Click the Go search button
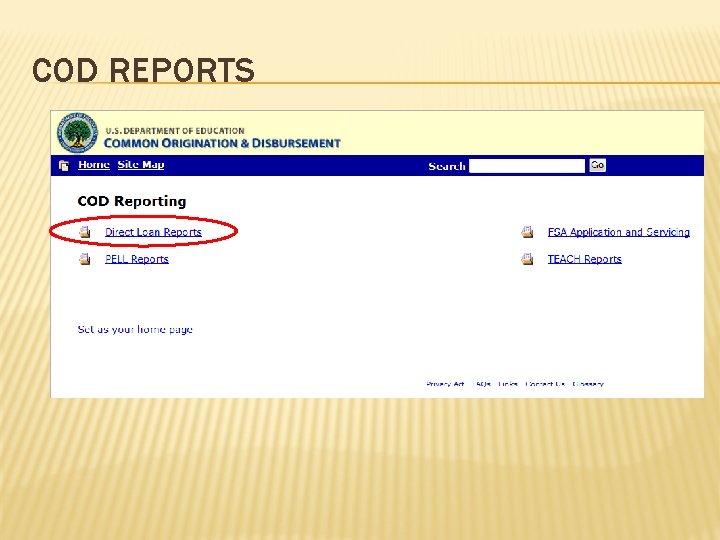720x540 pixels. (597, 165)
